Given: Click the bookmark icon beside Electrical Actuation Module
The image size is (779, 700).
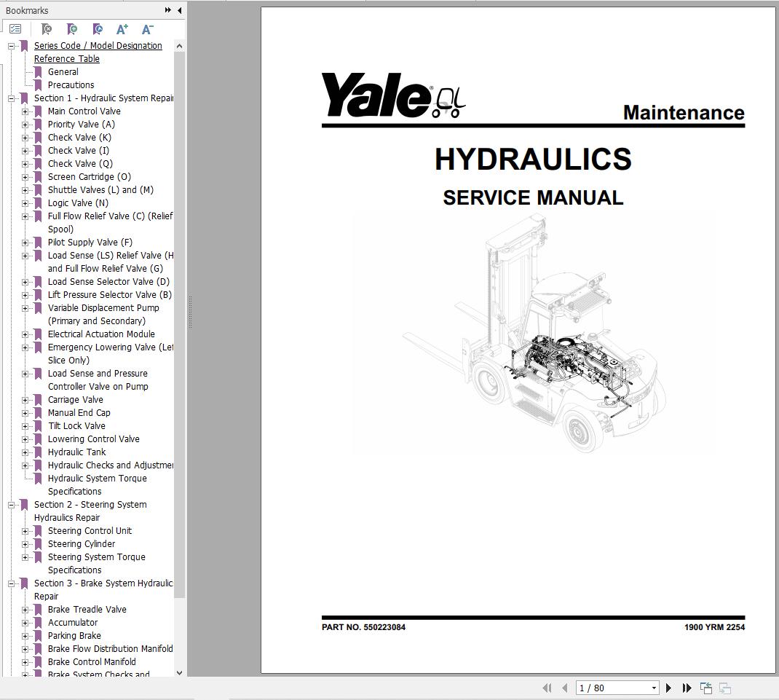Looking at the screenshot, I should (38, 334).
